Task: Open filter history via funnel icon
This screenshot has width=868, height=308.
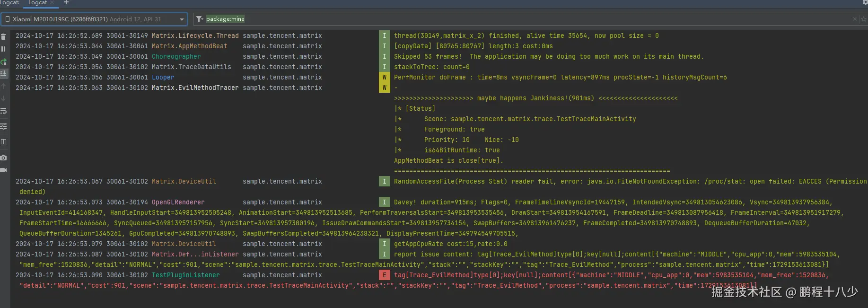Action: click(200, 19)
